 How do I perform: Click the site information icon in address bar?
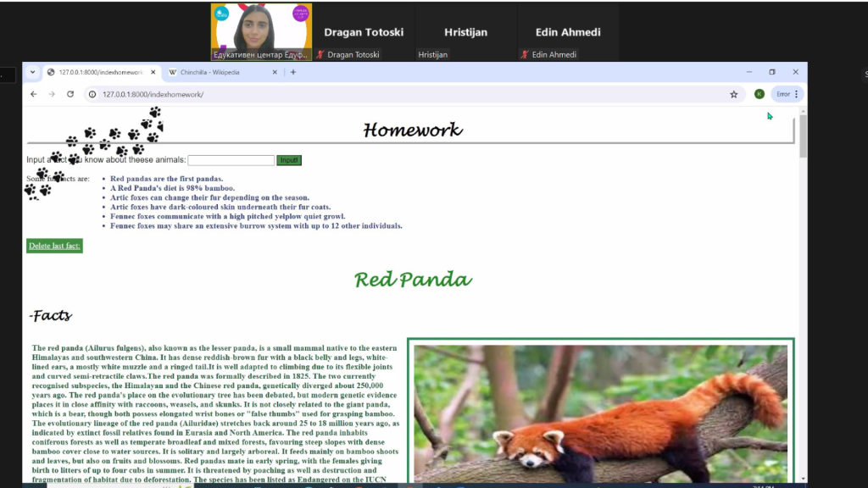click(x=92, y=94)
